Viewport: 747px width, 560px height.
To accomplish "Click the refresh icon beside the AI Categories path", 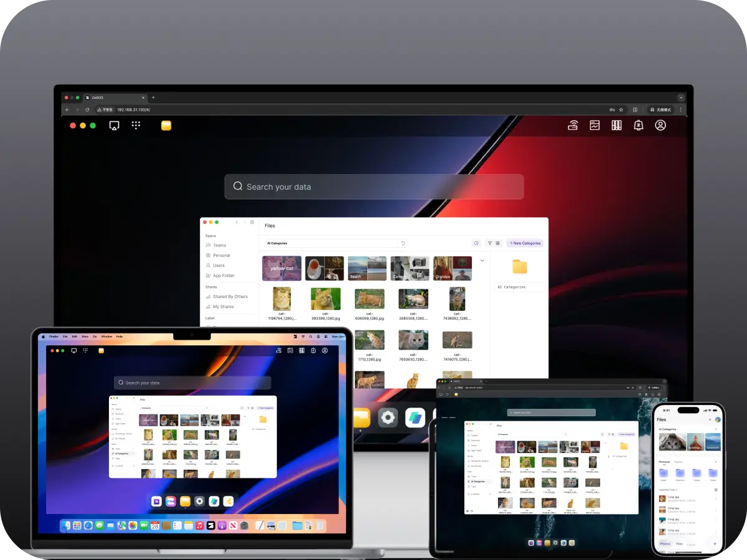I will click(x=403, y=243).
